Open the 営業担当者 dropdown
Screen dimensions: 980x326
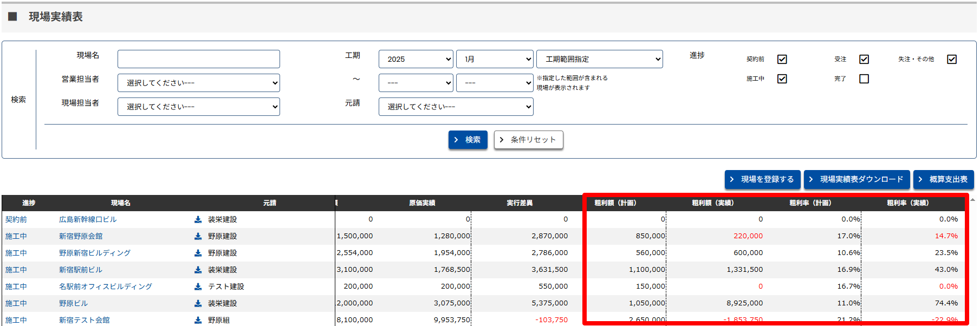[198, 83]
